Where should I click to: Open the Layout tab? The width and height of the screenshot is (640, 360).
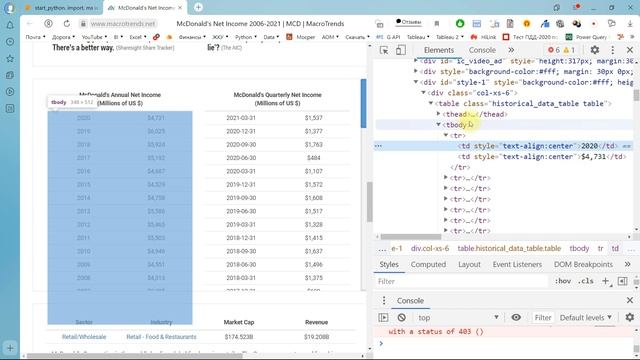[x=469, y=264]
